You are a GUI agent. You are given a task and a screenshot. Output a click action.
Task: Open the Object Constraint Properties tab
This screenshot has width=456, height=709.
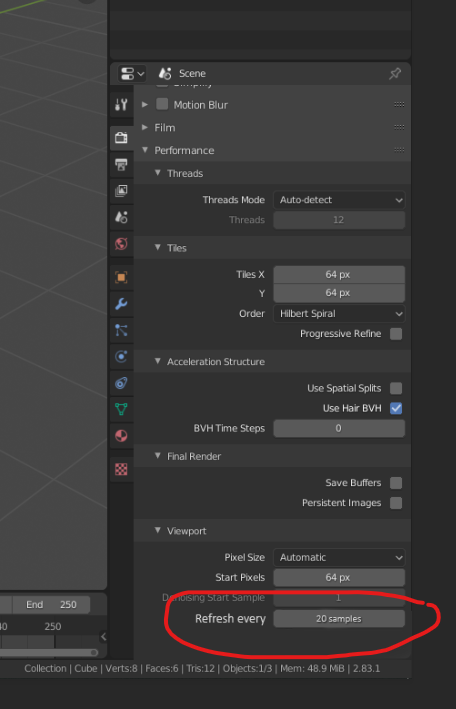(x=121, y=383)
